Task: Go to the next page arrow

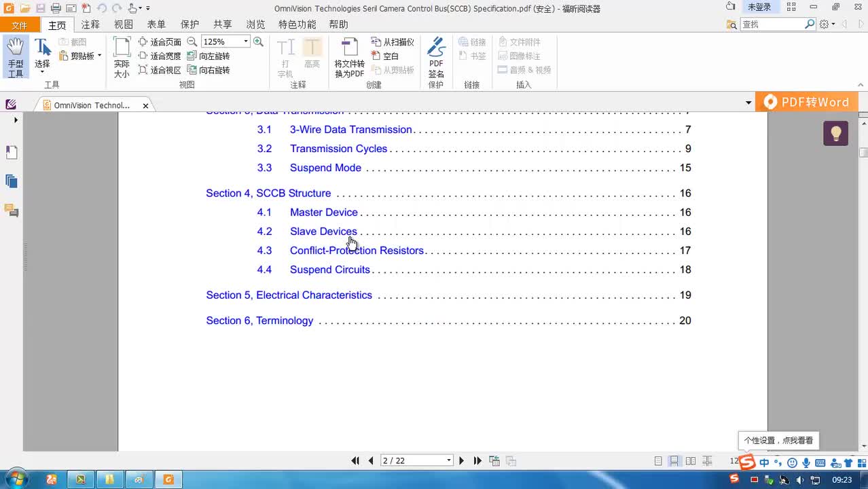Action: click(462, 460)
